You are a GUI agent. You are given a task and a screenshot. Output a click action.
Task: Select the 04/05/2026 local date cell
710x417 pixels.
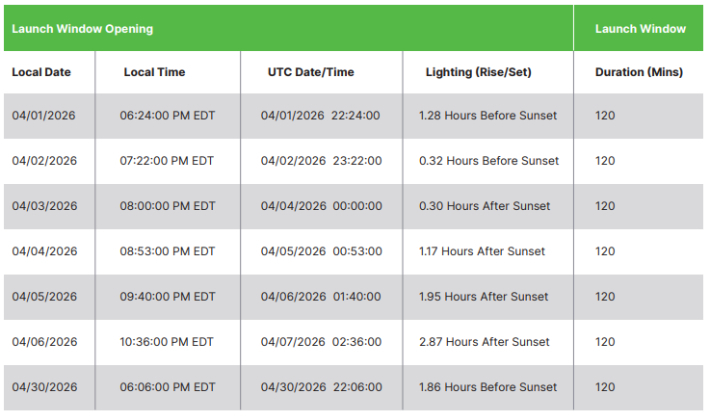coord(44,296)
